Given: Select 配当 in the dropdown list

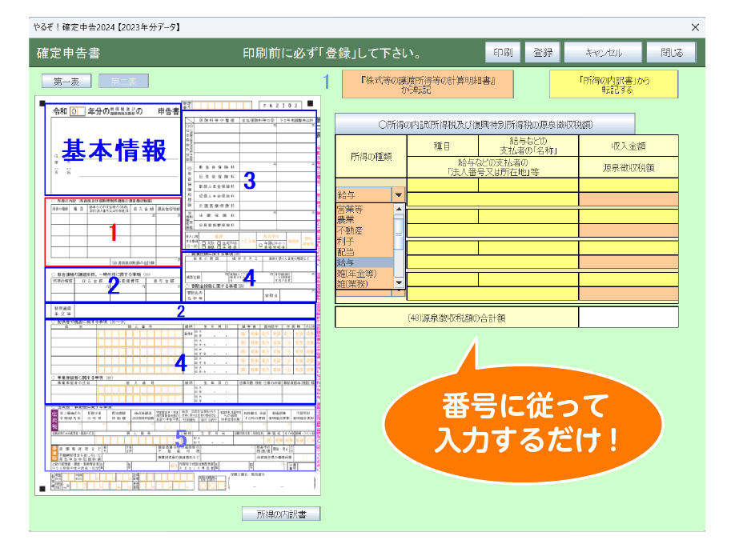Looking at the screenshot, I should pyautogui.click(x=364, y=252).
